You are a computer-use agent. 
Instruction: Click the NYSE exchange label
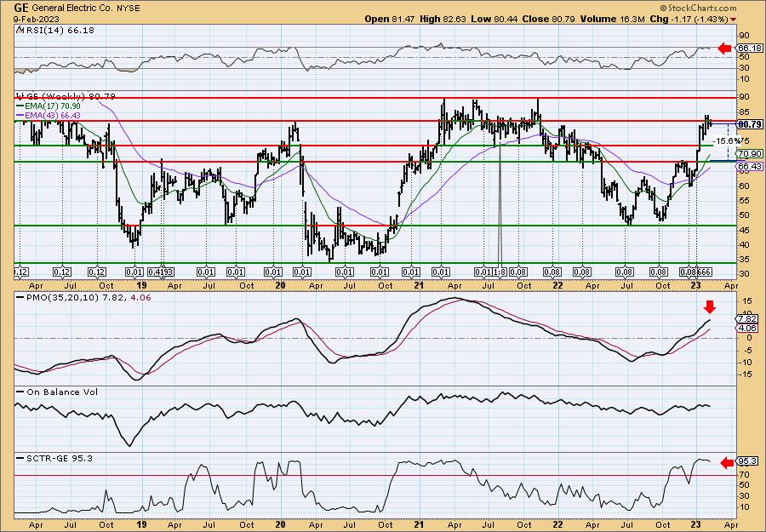[x=127, y=9]
